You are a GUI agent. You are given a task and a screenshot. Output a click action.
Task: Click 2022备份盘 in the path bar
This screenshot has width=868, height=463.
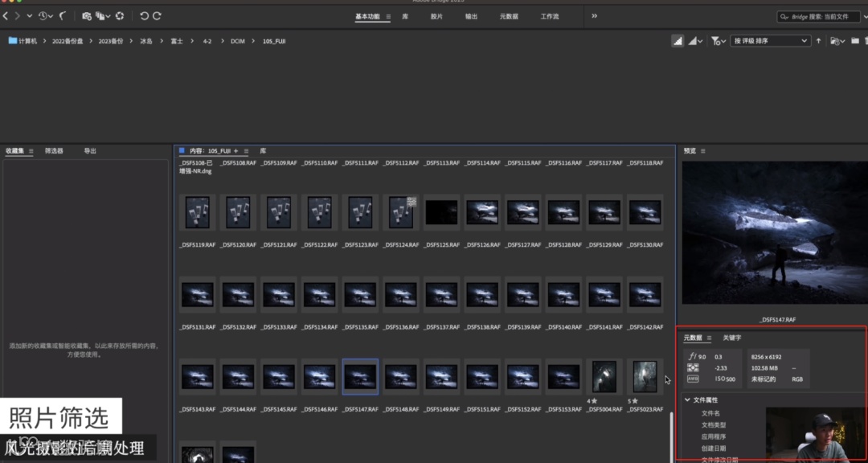(x=66, y=41)
